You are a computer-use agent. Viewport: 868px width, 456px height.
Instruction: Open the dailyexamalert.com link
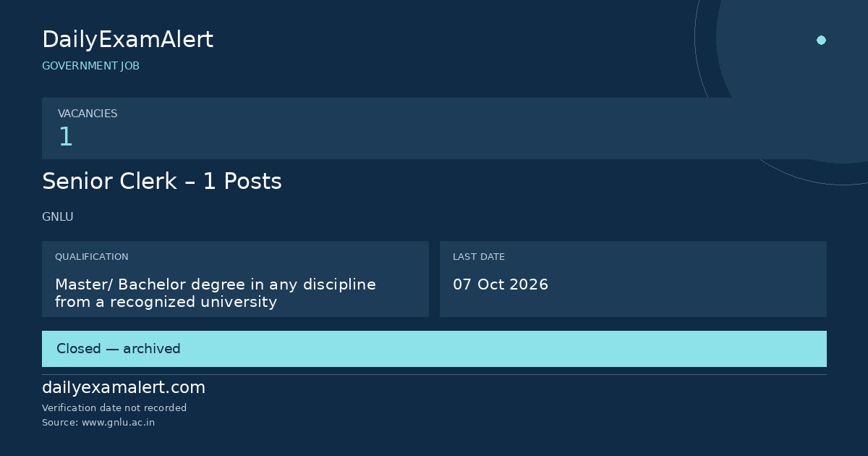pyautogui.click(x=124, y=388)
